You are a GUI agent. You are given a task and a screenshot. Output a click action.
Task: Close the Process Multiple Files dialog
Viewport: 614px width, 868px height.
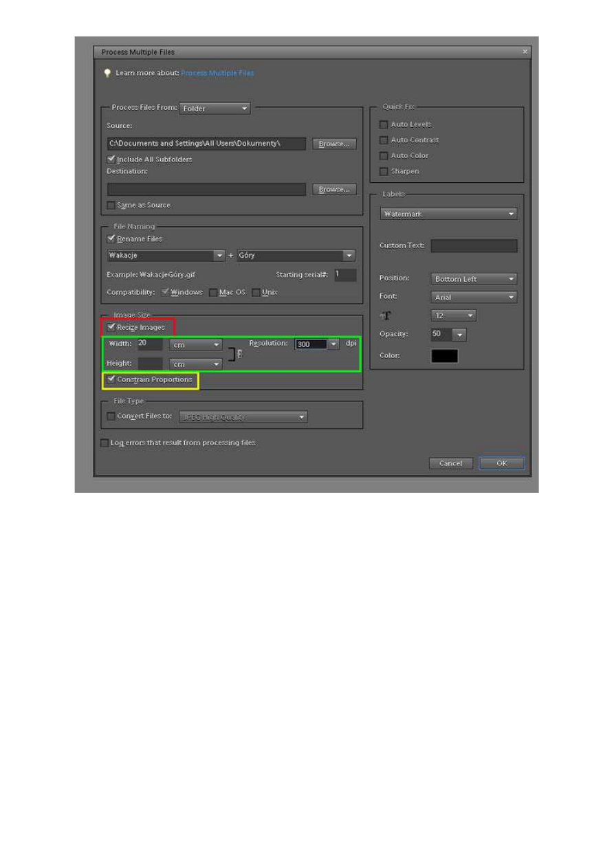point(525,52)
